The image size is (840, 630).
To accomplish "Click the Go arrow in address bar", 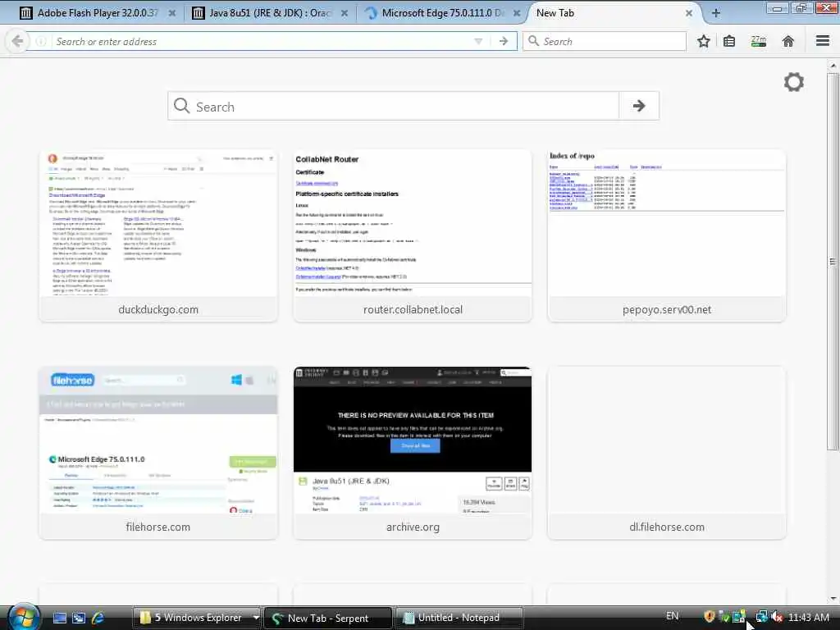I will [503, 41].
